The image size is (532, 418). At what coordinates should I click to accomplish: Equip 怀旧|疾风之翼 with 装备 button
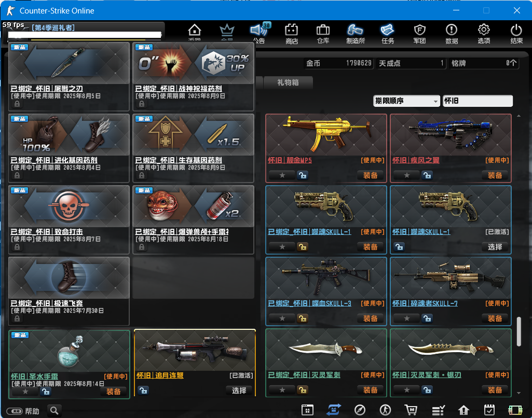pyautogui.click(x=495, y=175)
